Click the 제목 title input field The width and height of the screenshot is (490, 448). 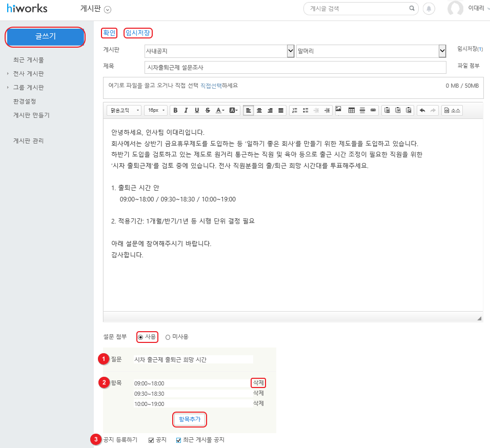295,67
